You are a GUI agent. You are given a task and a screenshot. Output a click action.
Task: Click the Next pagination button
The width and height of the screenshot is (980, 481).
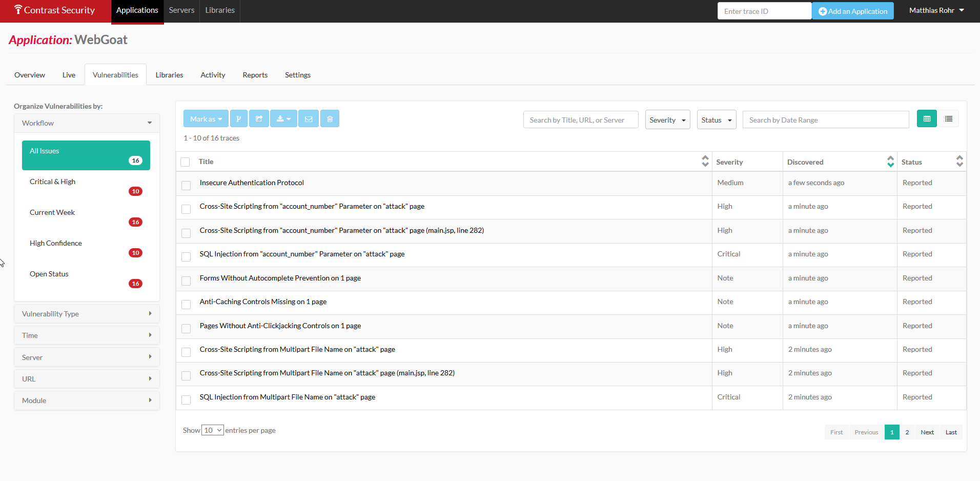927,432
